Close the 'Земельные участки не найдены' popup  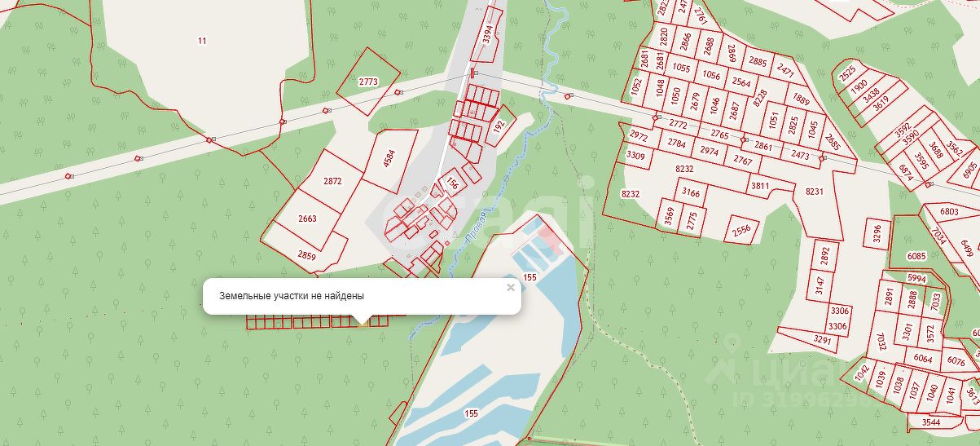click(x=511, y=287)
